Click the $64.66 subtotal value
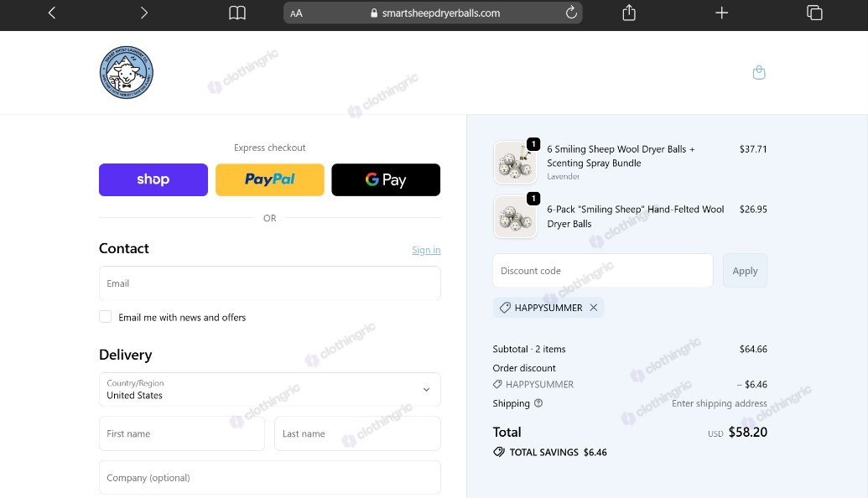Screen dimensions: 868x498 click(753, 349)
